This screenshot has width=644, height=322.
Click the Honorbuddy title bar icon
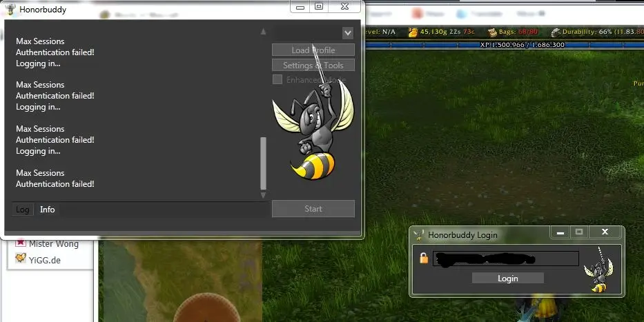pos(10,9)
